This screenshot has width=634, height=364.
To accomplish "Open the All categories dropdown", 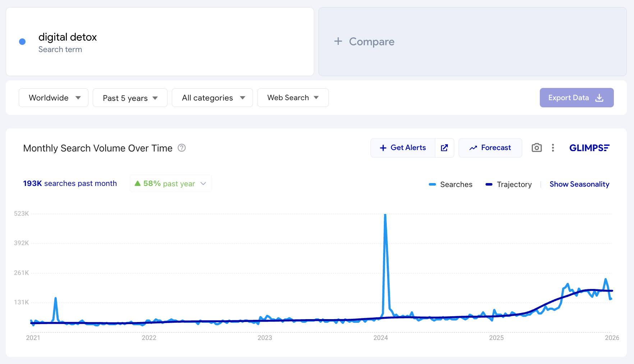I will 212,98.
